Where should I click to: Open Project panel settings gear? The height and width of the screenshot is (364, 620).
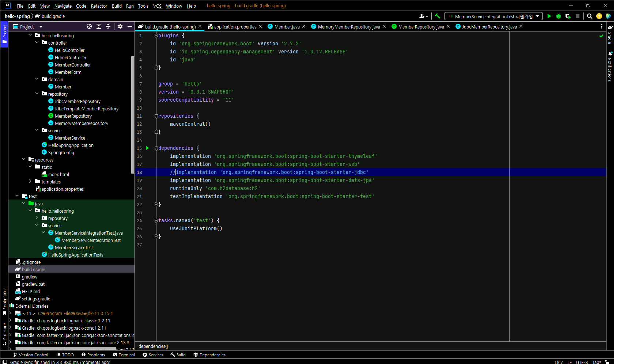tap(120, 26)
